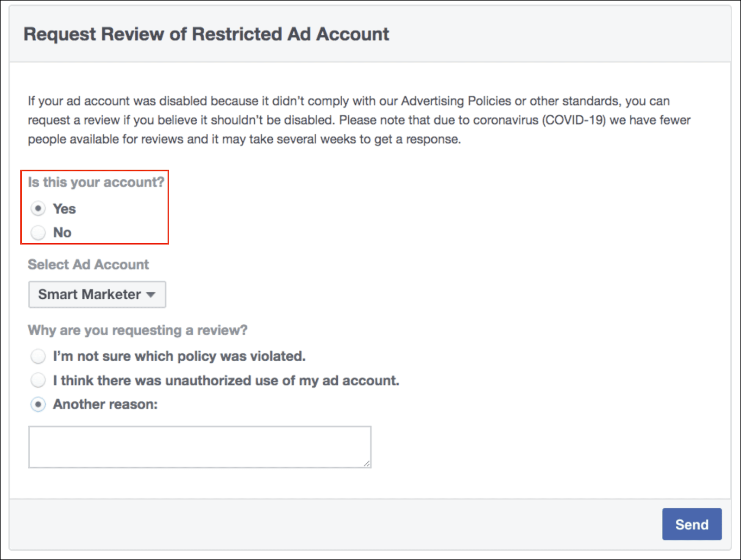Click the "Another reason:" label text
The image size is (741, 560).
tap(105, 404)
